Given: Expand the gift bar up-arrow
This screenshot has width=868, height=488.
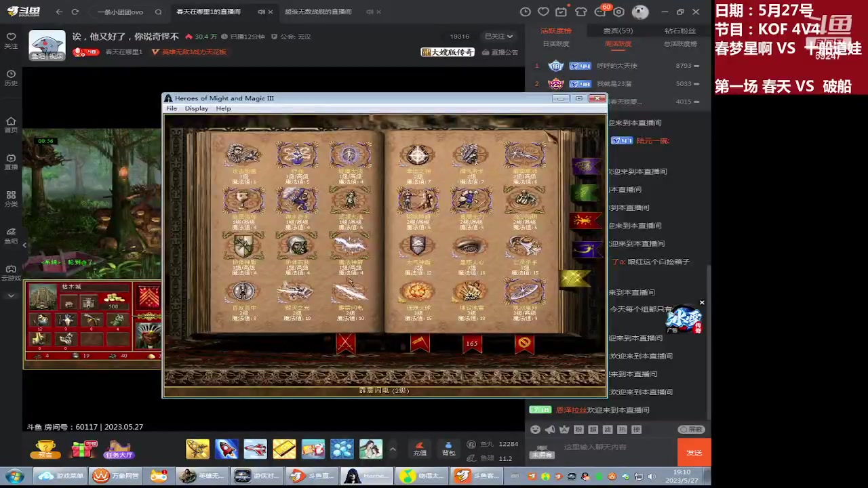Looking at the screenshot, I should point(392,449).
